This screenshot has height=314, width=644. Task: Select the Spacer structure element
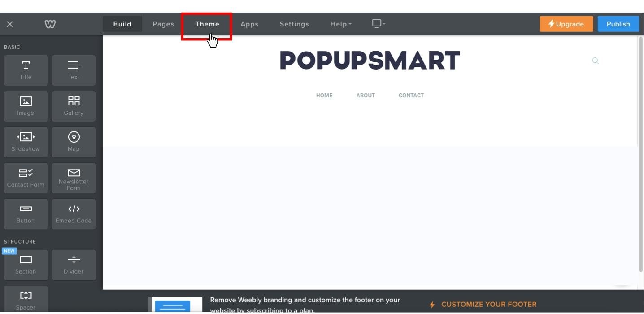pyautogui.click(x=26, y=300)
